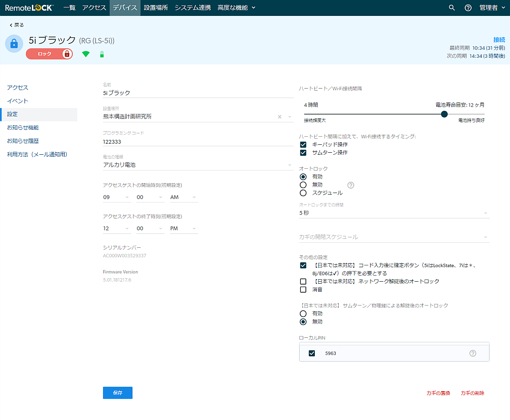Toggle キーパッド操作 checkbox
The width and height of the screenshot is (510, 420).
tap(303, 145)
